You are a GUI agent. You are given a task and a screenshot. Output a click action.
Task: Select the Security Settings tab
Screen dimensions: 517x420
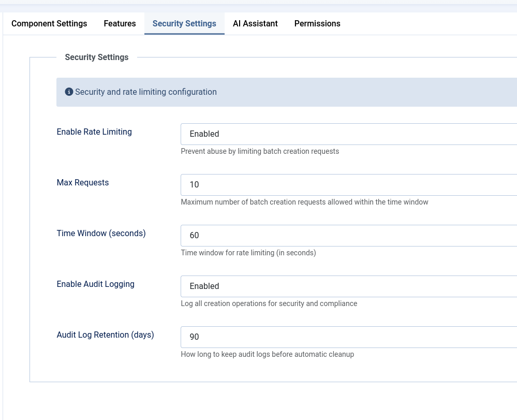(184, 23)
